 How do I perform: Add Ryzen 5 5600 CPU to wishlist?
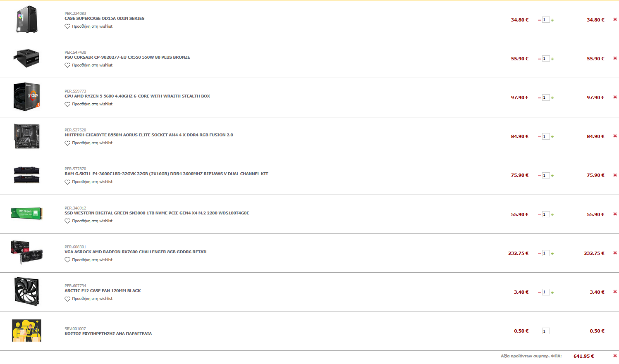click(88, 104)
